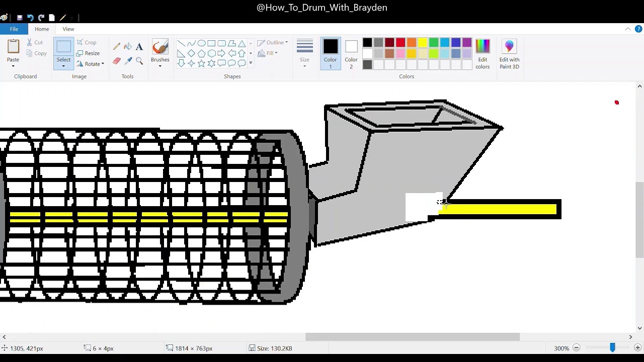Open the shape Fill dropdown
Screen dimensions: 644x362
[268, 53]
